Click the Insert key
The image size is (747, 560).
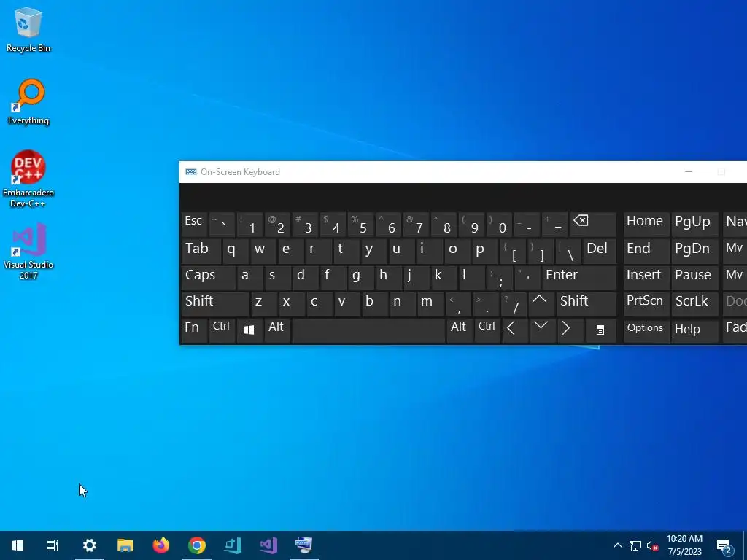[x=646, y=277]
